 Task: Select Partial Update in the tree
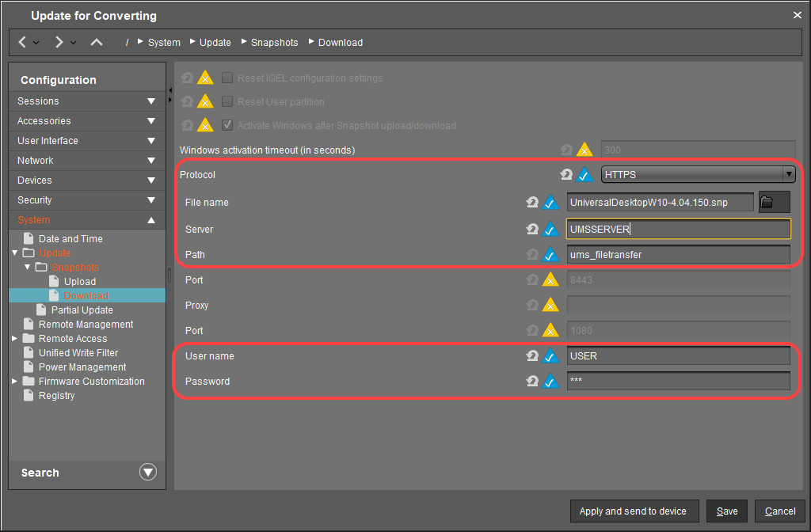pyautogui.click(x=82, y=310)
